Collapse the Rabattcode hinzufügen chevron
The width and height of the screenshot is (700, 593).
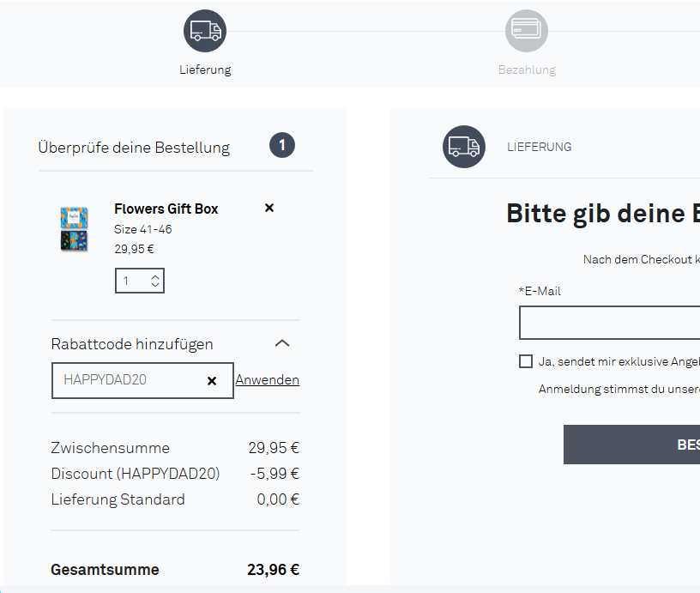282,343
